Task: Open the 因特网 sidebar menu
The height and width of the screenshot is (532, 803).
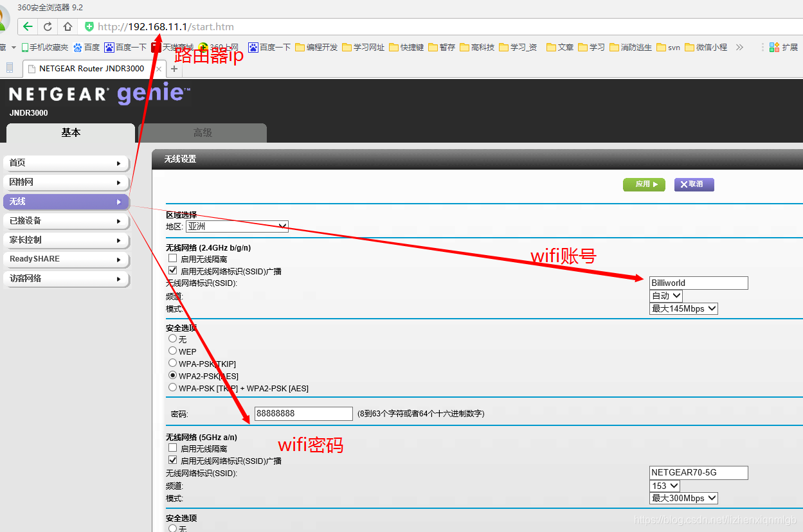Action: (66, 182)
